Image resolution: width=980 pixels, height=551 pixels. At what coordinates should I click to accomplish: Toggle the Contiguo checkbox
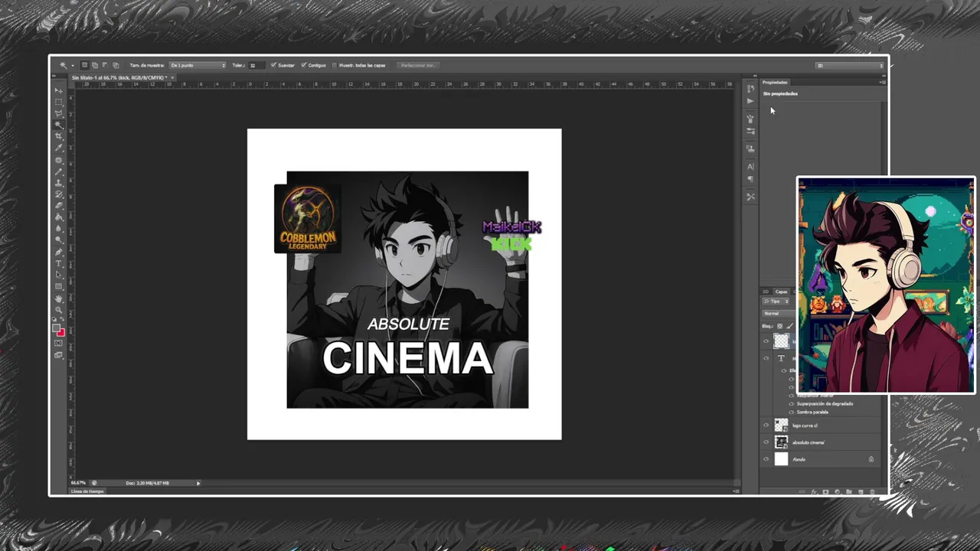[303, 65]
